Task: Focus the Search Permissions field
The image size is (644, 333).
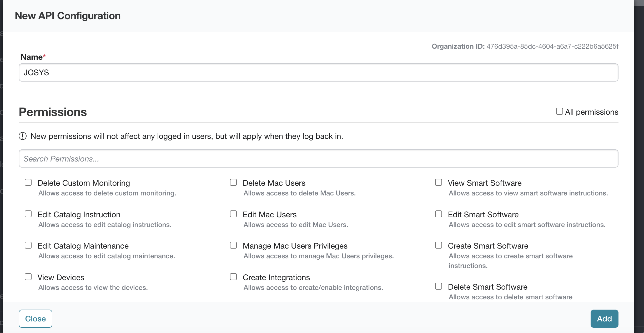Action: coord(318,159)
